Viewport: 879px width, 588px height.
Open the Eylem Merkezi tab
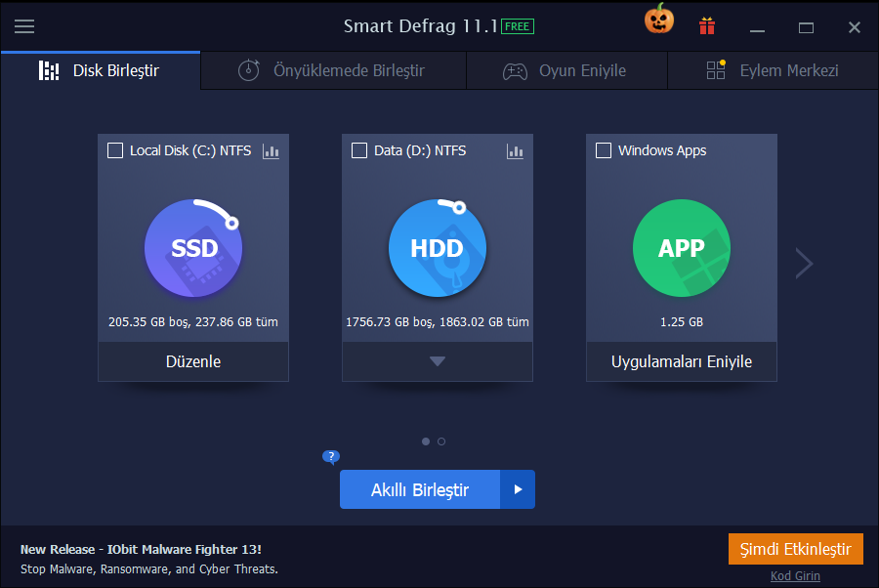772,70
